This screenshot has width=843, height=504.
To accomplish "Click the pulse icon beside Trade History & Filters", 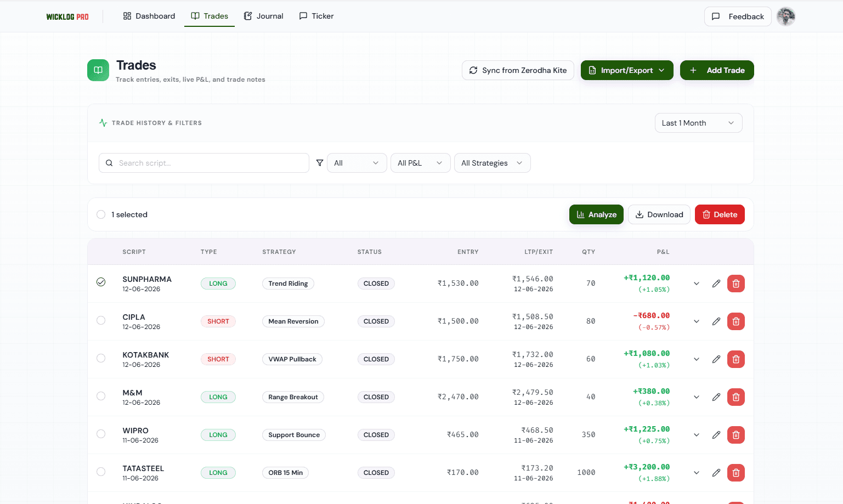I will pos(103,123).
